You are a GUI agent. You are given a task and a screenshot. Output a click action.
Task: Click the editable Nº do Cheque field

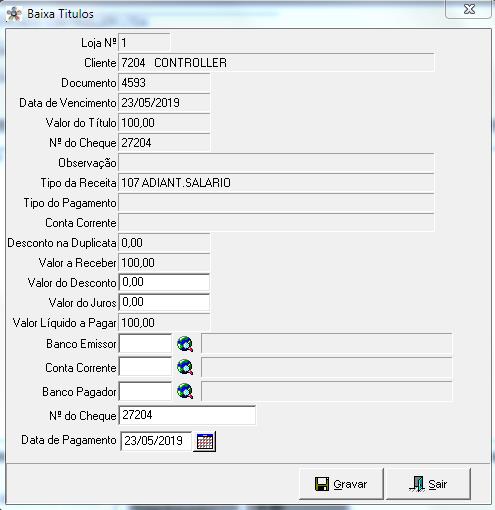(x=187, y=415)
